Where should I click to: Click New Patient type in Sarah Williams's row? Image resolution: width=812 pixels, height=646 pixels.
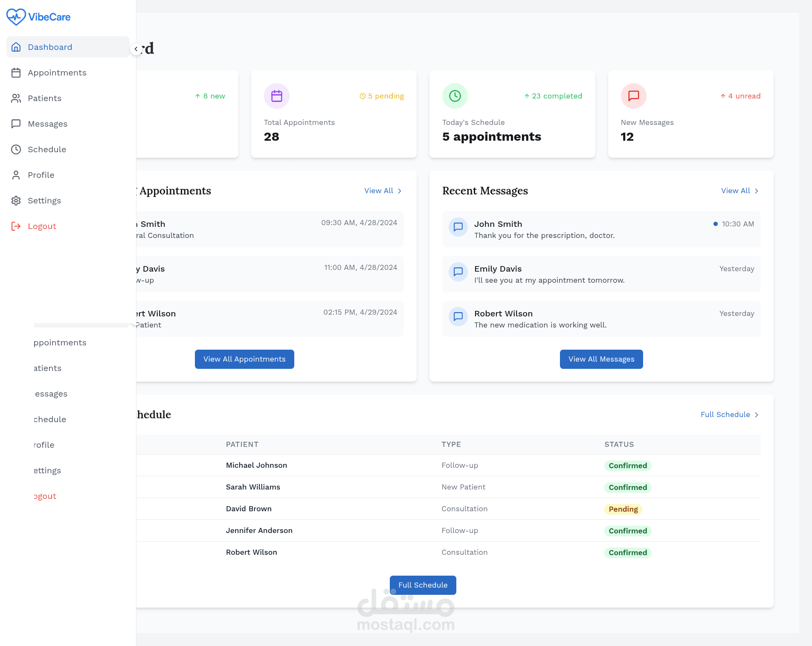[x=463, y=487]
